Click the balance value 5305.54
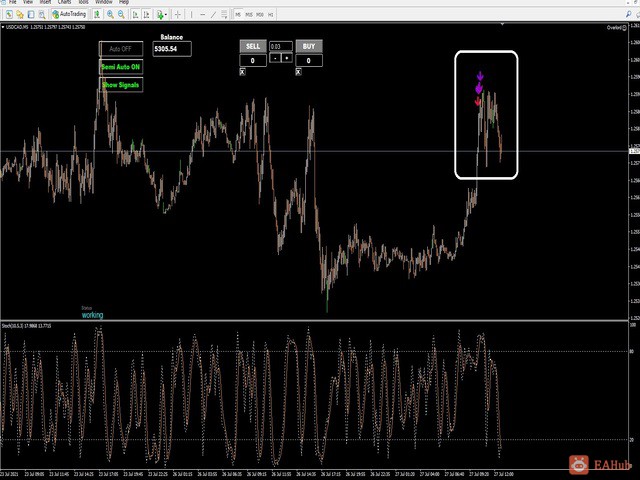Screen dimensions: 640x480 click(x=172, y=49)
